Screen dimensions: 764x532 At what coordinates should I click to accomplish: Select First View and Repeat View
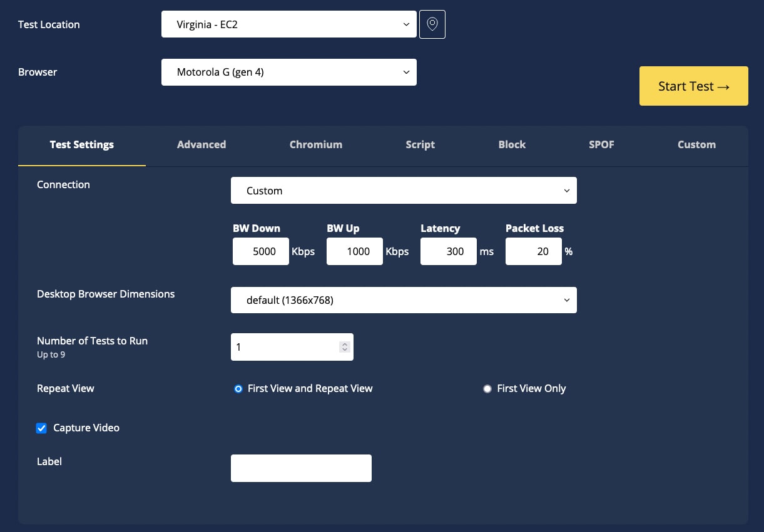[238, 389]
